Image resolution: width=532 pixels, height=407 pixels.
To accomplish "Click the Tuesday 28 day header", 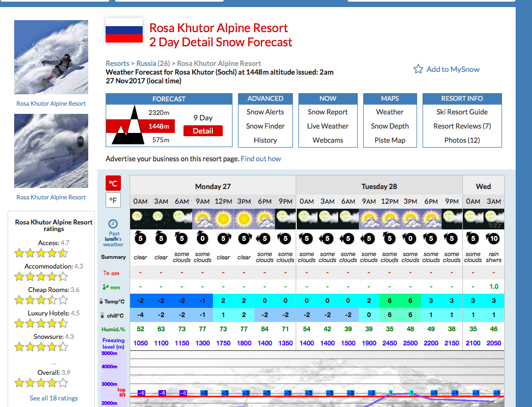I will pyautogui.click(x=379, y=186).
